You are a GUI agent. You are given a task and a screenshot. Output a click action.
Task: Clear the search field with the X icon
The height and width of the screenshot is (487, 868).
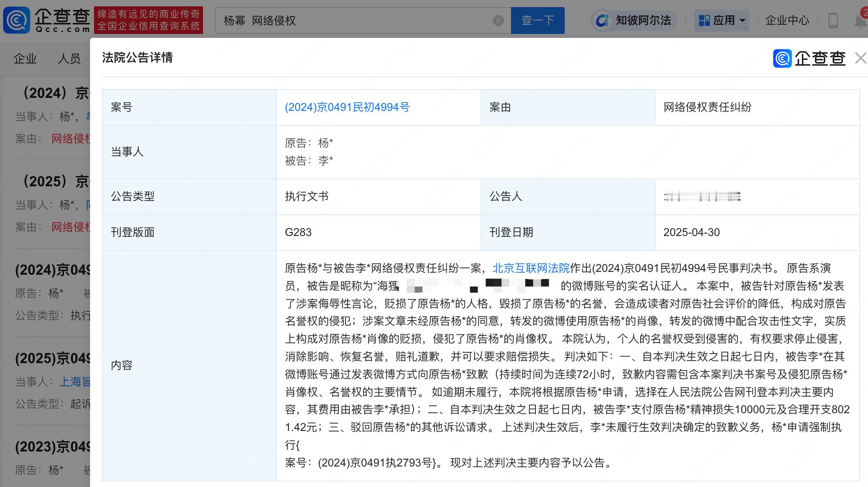point(498,21)
